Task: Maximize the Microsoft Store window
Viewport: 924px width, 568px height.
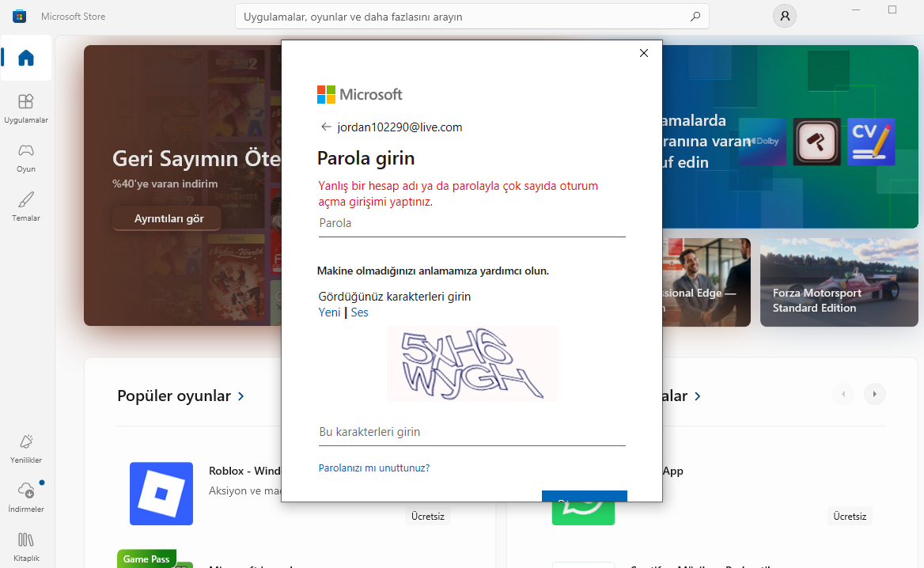Action: (892, 10)
